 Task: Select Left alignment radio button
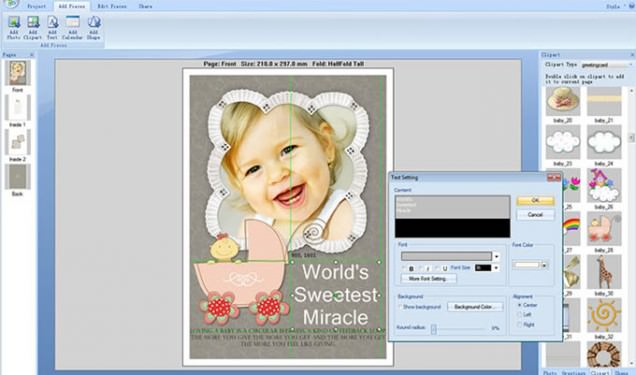(519, 315)
